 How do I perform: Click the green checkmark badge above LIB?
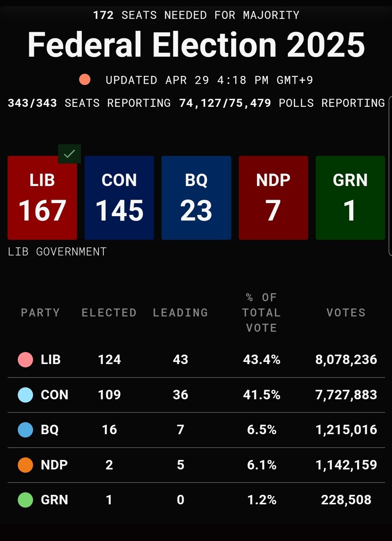[70, 153]
